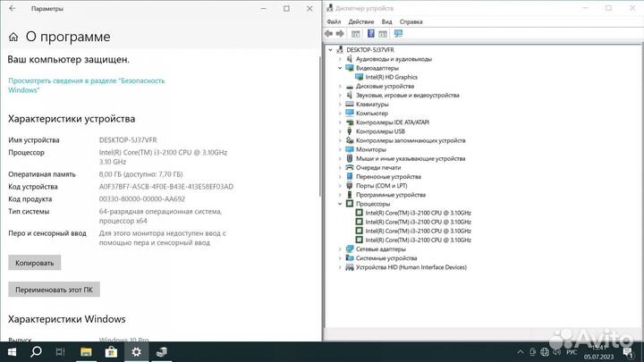The width and height of the screenshot is (644, 362).
Task: Click the Settings window vertical scrollbar
Action: click(x=319, y=126)
